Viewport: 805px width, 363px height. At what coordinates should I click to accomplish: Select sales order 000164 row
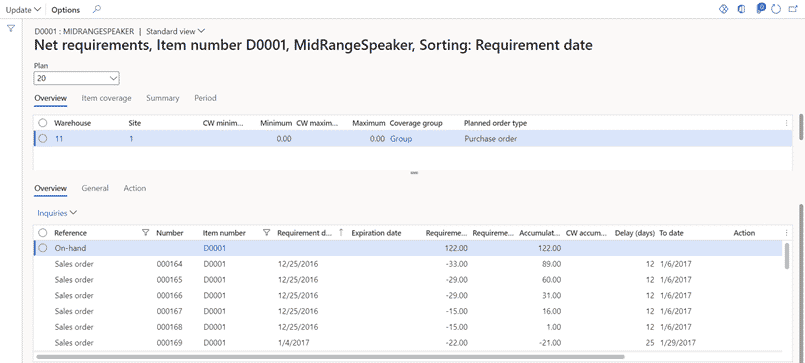(x=409, y=264)
